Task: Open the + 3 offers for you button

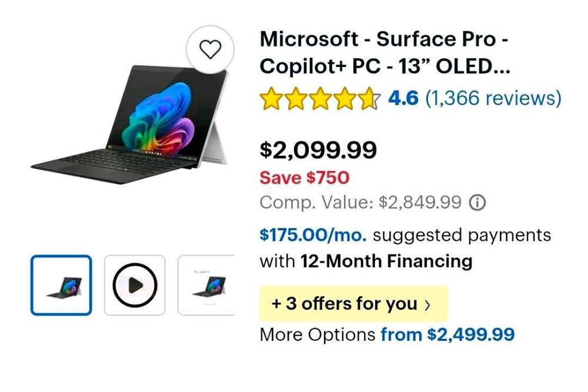Action: [353, 304]
